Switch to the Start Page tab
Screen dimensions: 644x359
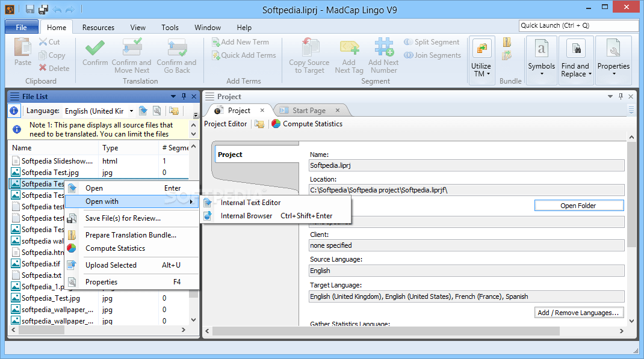(x=309, y=111)
